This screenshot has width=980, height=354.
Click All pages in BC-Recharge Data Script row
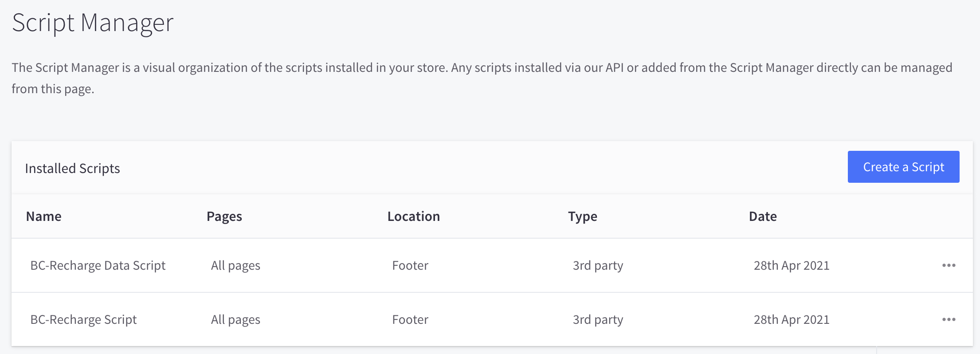tap(235, 265)
